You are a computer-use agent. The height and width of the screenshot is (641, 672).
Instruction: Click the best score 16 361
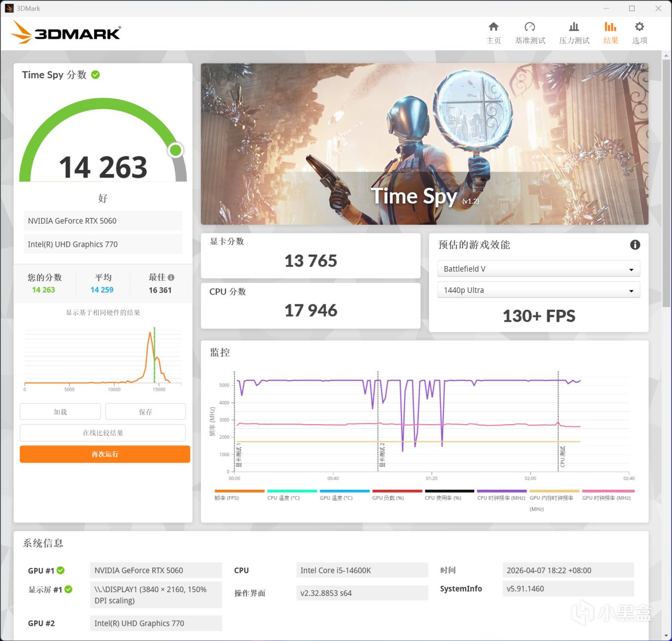pyautogui.click(x=160, y=290)
